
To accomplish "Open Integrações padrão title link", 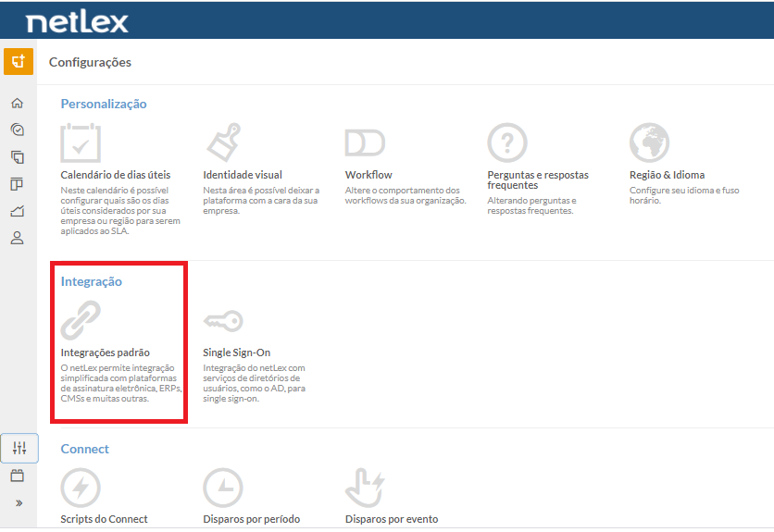I will [106, 353].
